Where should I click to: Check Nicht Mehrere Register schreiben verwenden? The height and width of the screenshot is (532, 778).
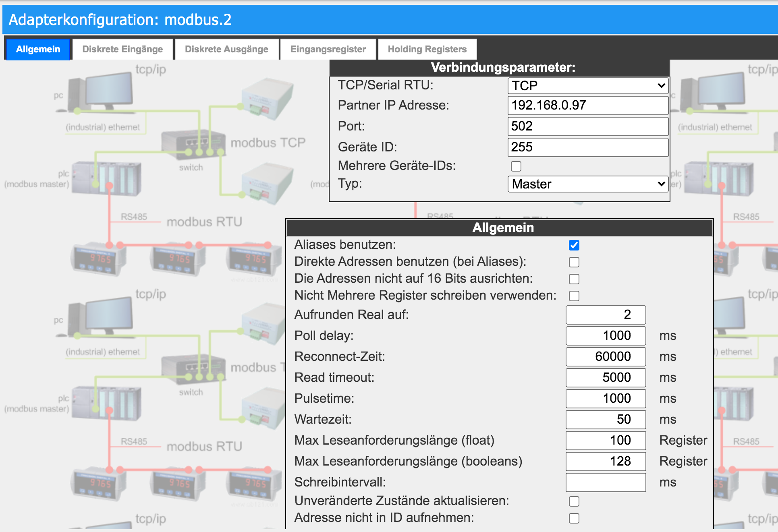pos(574,296)
